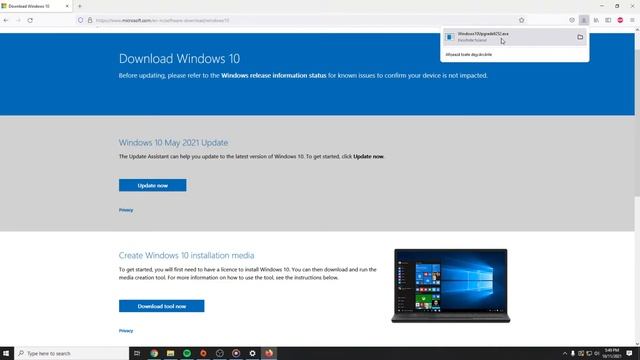Open the Action Center notifications icon
This screenshot has height=360, width=640.
[629, 353]
